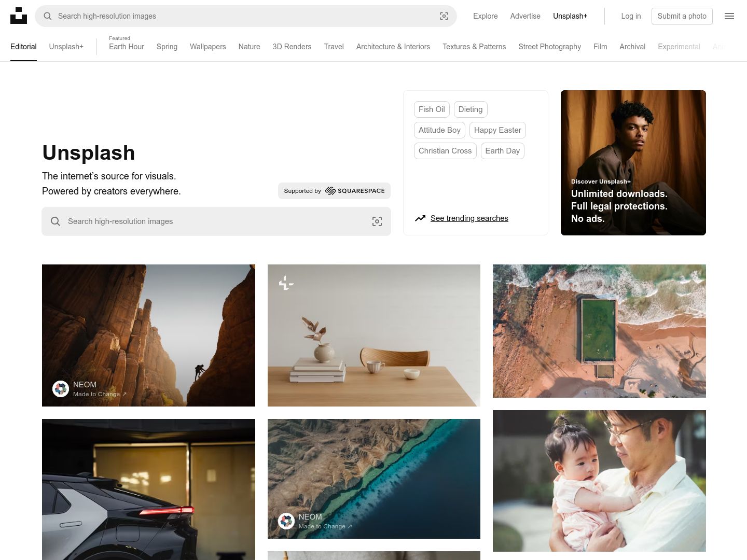The width and height of the screenshot is (747, 560).
Task: Click NEOM avatar on rock climber photo
Action: tap(61, 389)
